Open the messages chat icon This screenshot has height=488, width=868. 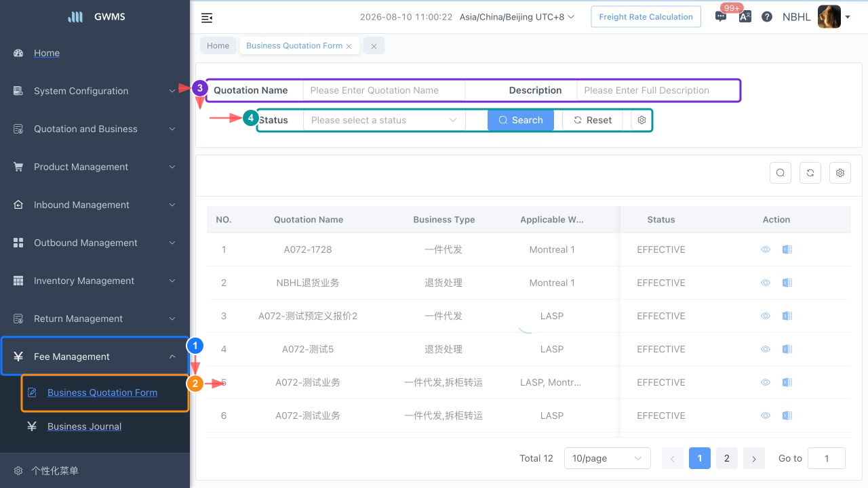coord(721,17)
